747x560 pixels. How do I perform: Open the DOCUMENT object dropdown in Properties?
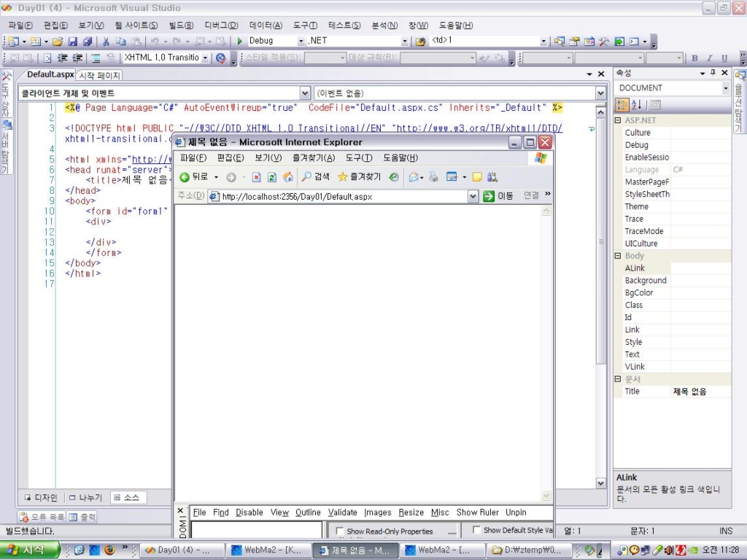click(x=725, y=88)
